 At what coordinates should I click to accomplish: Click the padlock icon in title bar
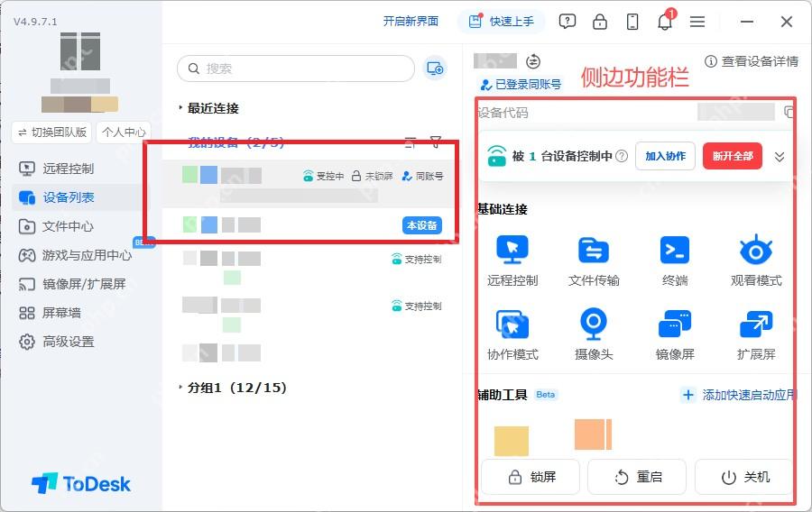tap(600, 22)
